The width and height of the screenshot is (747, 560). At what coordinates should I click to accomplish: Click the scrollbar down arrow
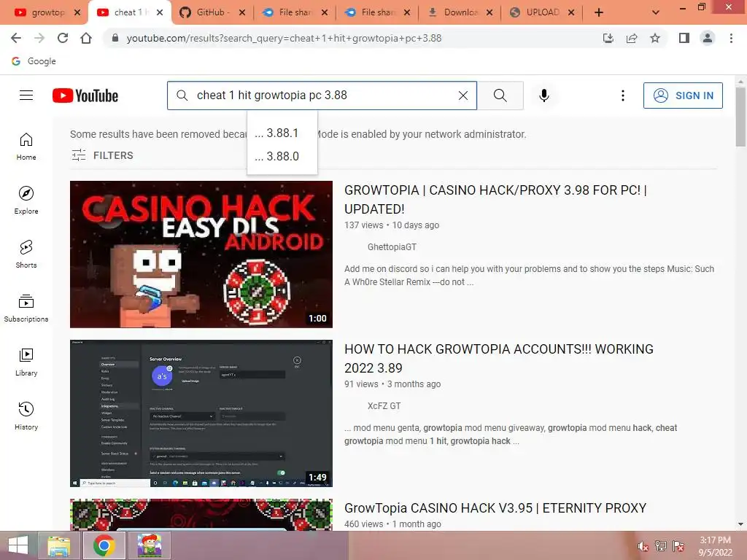click(740, 524)
